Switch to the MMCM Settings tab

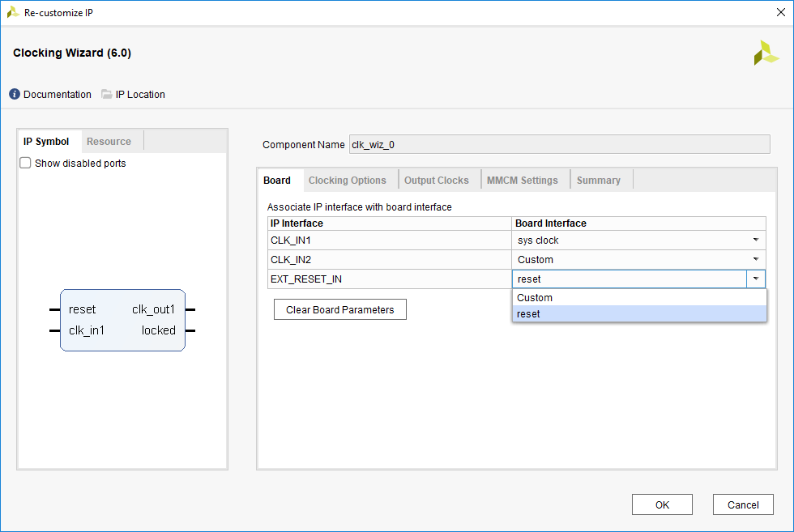(522, 181)
